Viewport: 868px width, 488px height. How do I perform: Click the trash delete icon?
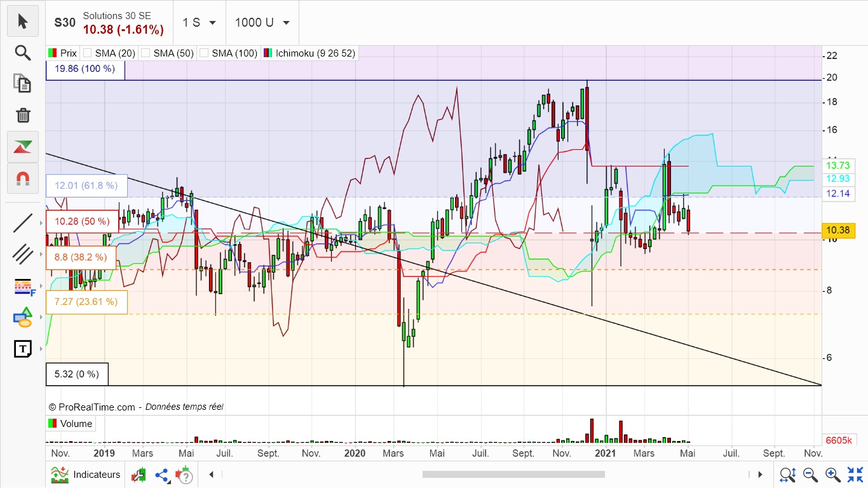[x=23, y=115]
